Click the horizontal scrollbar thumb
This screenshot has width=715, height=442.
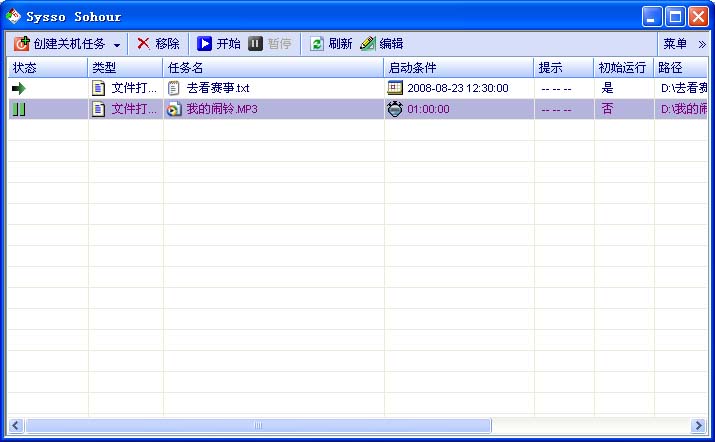259,426
